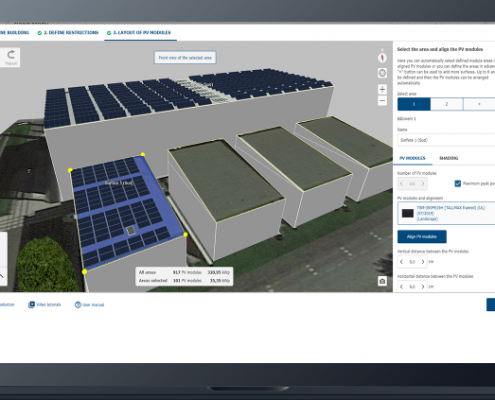Click the top-left yellow corner handle of selected roof

pyautogui.click(x=70, y=170)
